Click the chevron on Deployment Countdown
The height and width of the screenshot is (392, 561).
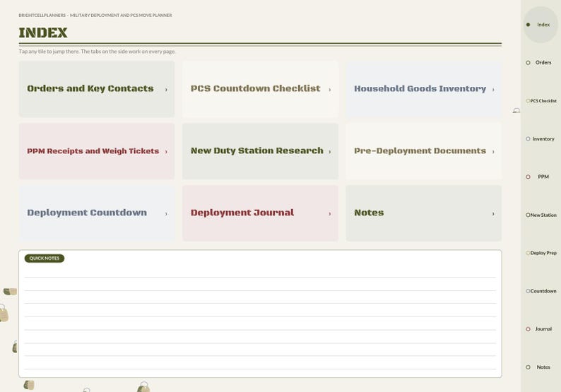166,214
